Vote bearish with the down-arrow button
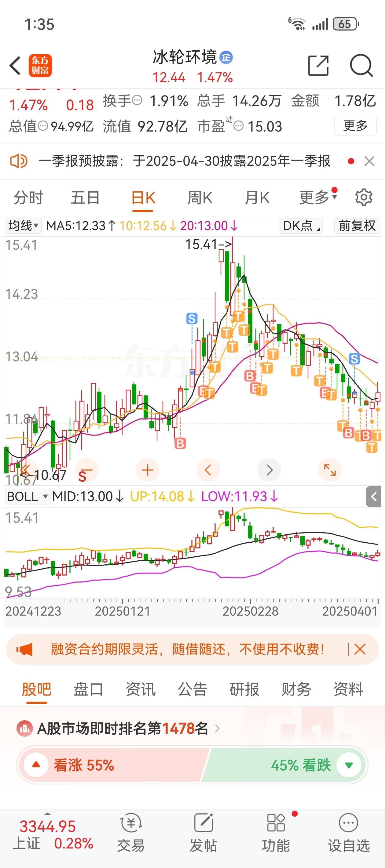385x868 pixels. click(349, 765)
